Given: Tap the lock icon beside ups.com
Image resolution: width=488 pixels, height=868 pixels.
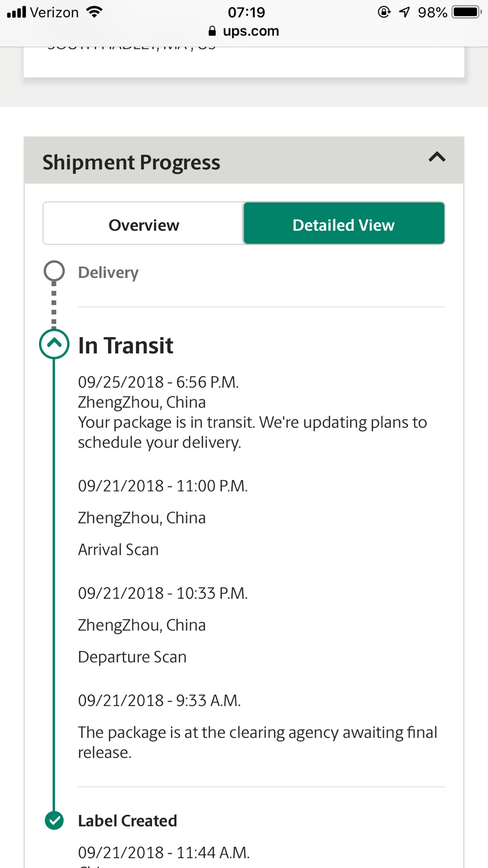Looking at the screenshot, I should click(x=212, y=31).
